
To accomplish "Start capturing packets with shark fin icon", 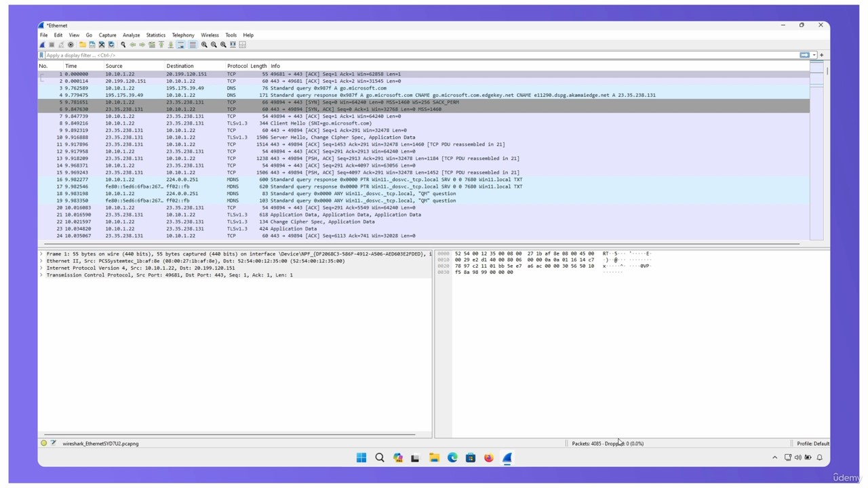I will point(42,45).
